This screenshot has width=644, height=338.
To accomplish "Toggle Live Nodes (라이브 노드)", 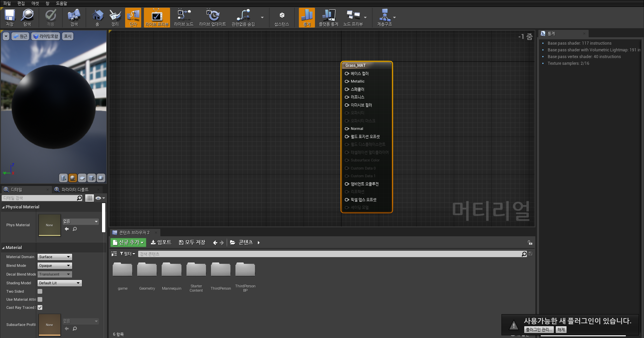I will [x=184, y=18].
